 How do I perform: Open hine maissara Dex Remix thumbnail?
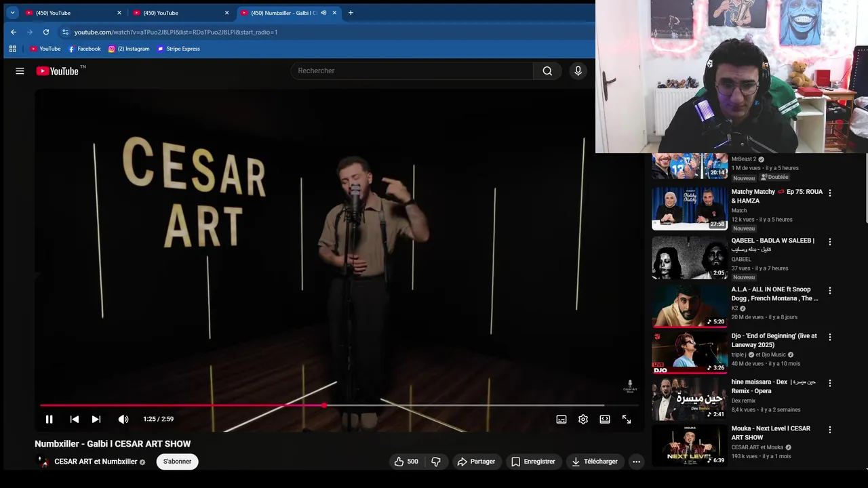tap(690, 399)
